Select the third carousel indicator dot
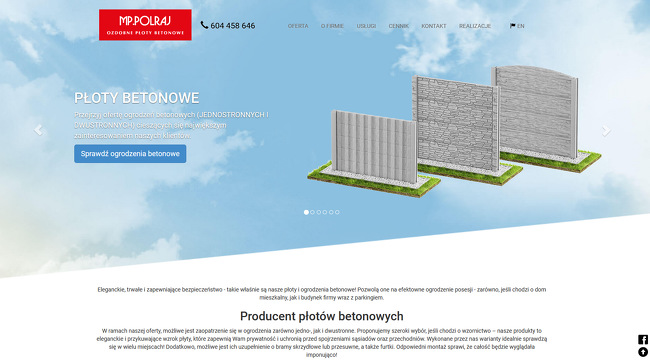 coord(319,212)
